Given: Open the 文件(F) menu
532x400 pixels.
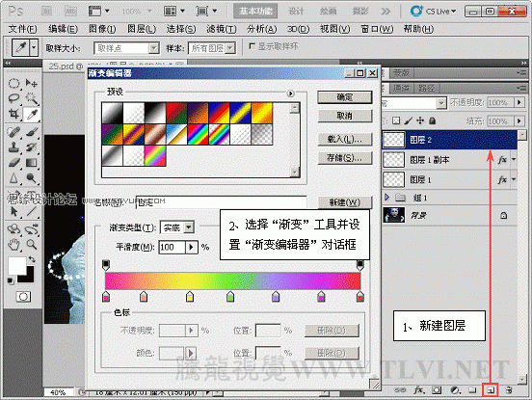Looking at the screenshot, I should pyautogui.click(x=22, y=29).
